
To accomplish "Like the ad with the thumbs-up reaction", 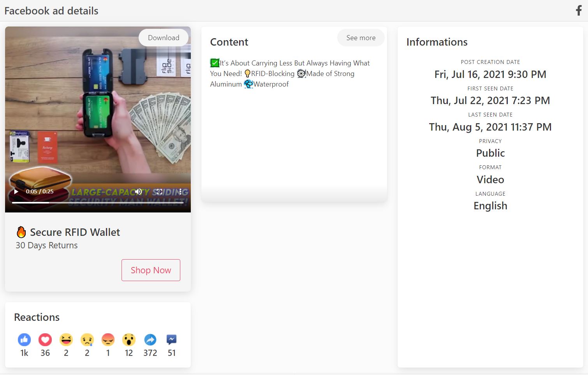I will 24,340.
